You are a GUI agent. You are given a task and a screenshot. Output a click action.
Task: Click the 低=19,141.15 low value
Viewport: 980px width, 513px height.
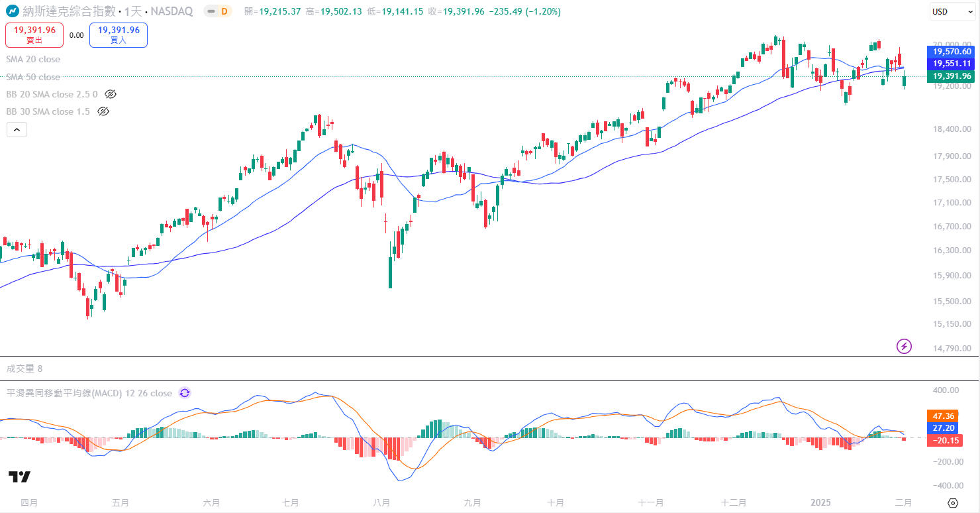395,11
